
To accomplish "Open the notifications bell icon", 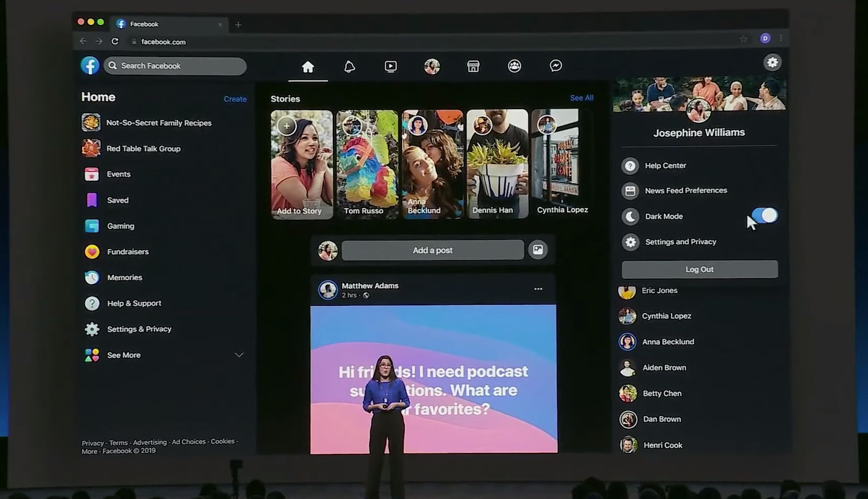I will (349, 67).
